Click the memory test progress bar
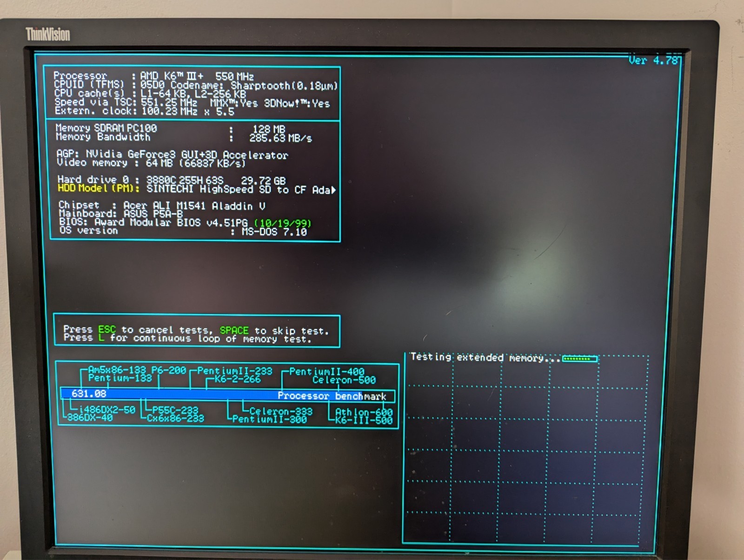This screenshot has height=560, width=744. [x=580, y=359]
